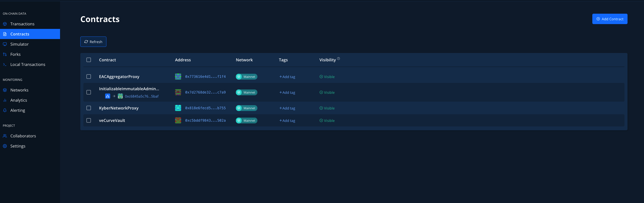The height and width of the screenshot is (203, 644).
Task: Refresh the contracts list
Action: click(93, 42)
